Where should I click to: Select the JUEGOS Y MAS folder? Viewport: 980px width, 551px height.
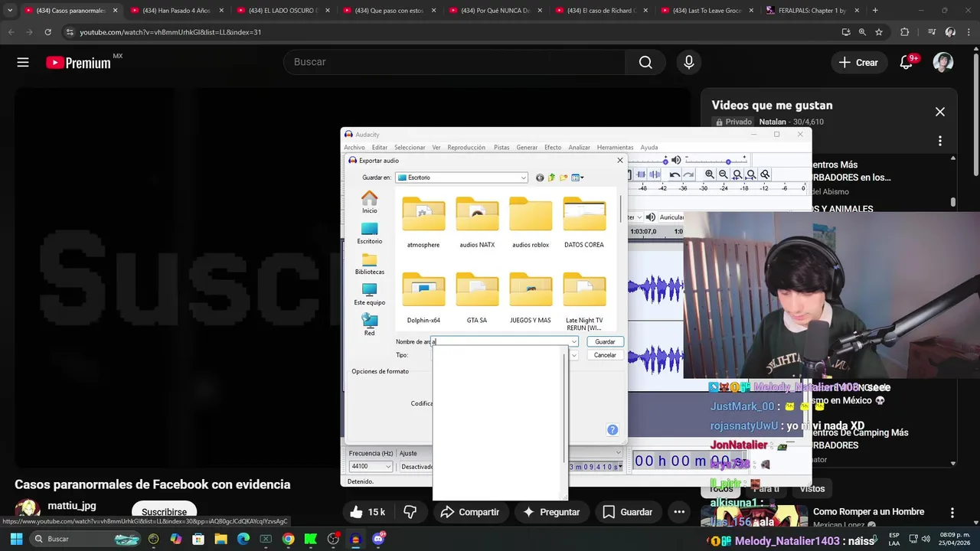tap(531, 298)
